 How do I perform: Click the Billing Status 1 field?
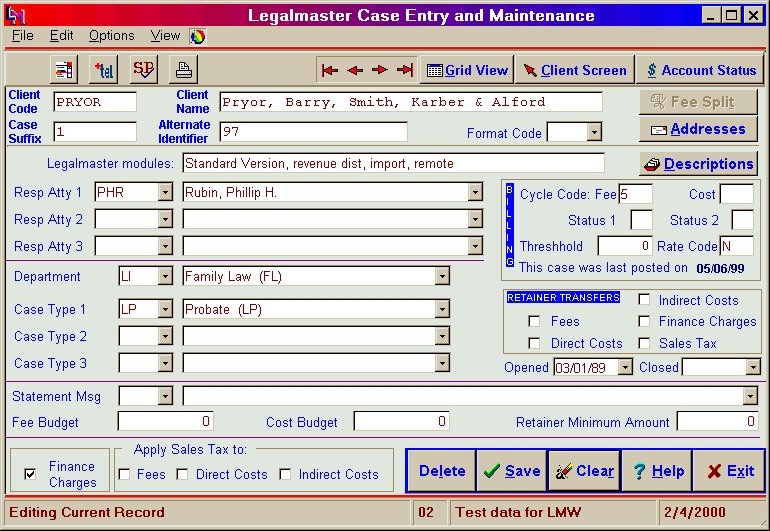[641, 220]
